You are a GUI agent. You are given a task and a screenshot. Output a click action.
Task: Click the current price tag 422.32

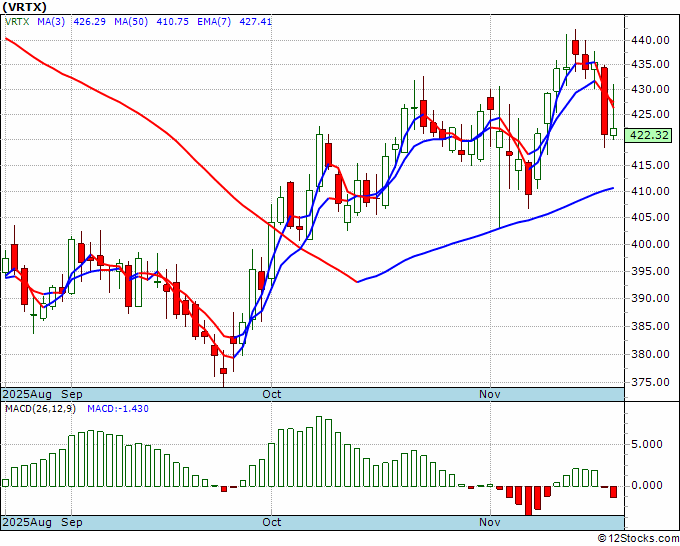click(x=649, y=135)
